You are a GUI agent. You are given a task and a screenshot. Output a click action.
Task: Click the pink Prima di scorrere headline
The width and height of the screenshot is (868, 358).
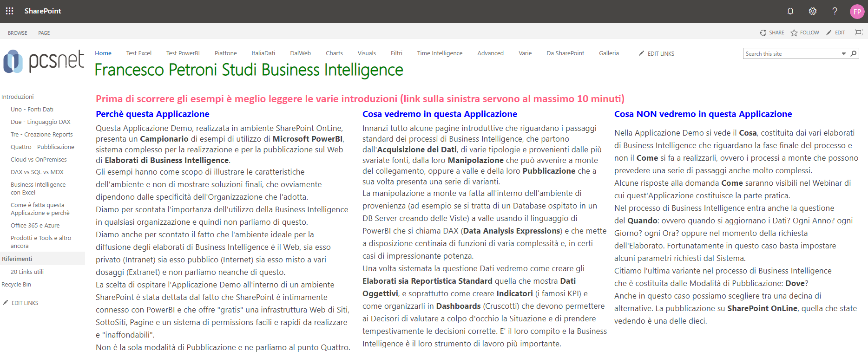(x=360, y=98)
